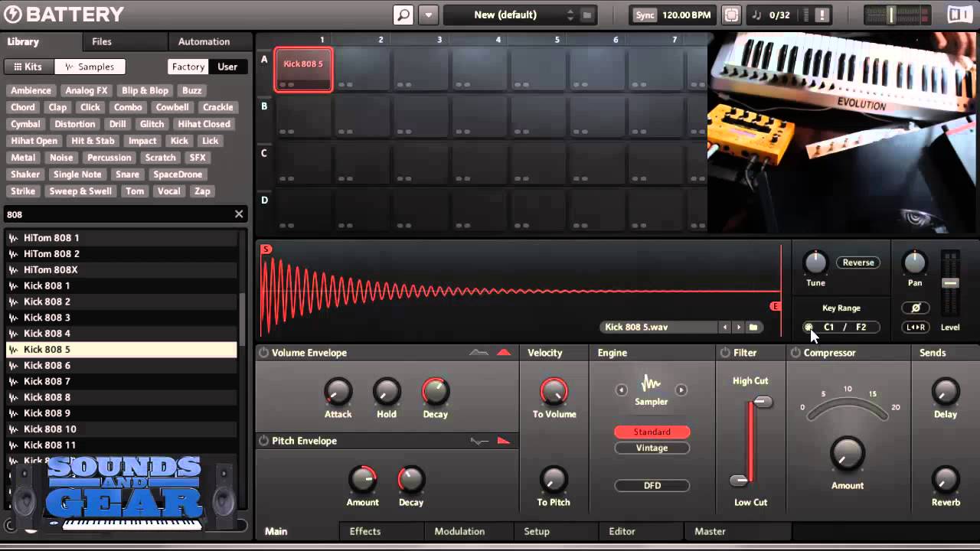Open the folder icon next to Kick 808 5.wav

753,328
